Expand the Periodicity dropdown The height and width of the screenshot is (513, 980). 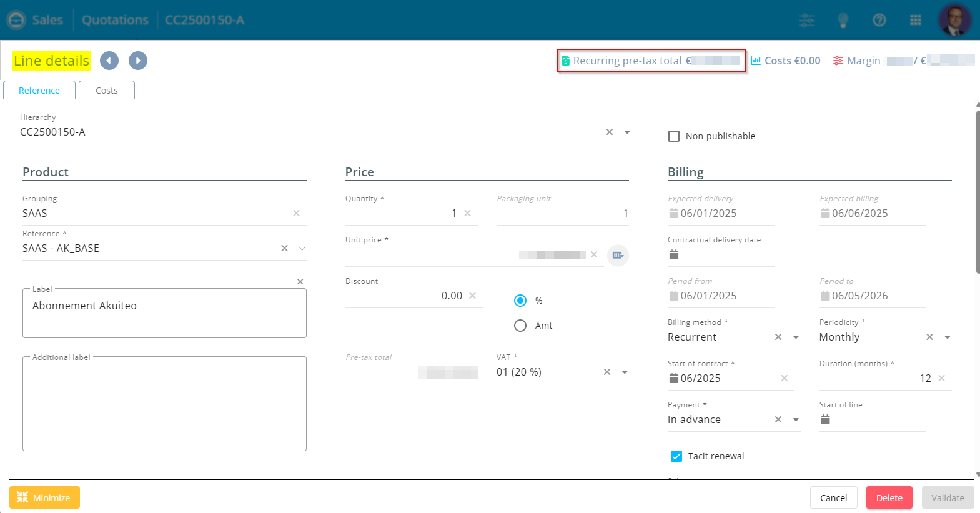tap(948, 337)
